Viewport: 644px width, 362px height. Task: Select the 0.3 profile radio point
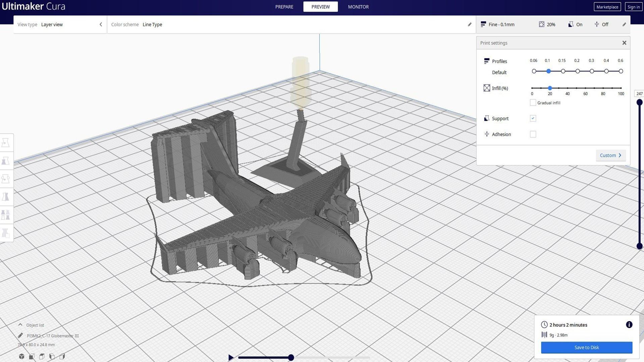point(592,71)
